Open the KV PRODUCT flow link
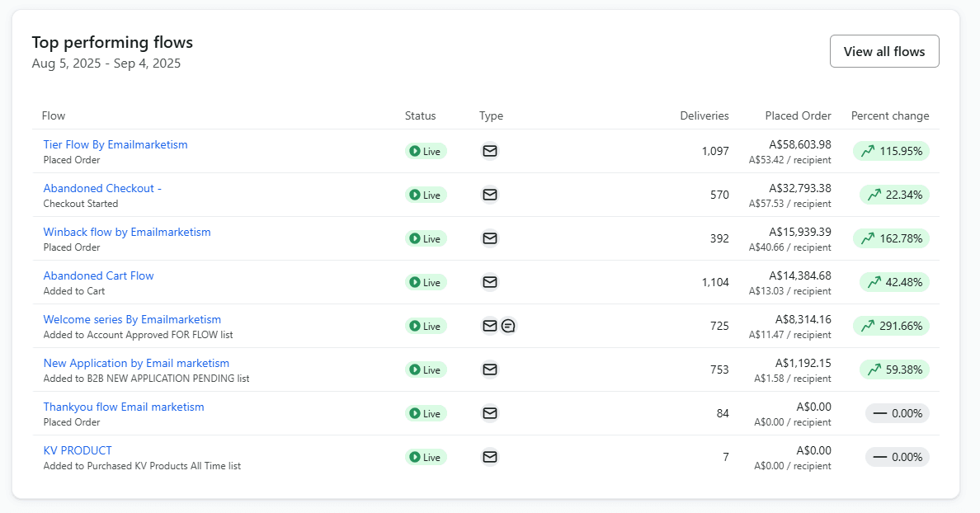The width and height of the screenshot is (980, 513). point(78,450)
